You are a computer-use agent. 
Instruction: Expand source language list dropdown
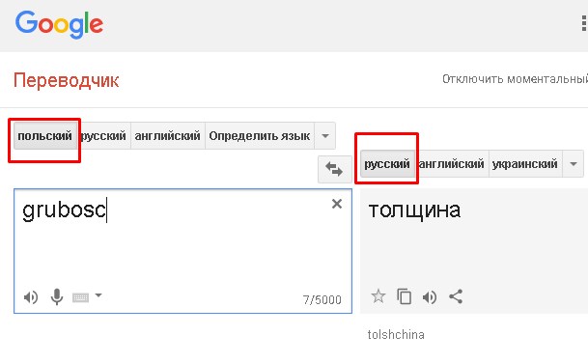(325, 136)
